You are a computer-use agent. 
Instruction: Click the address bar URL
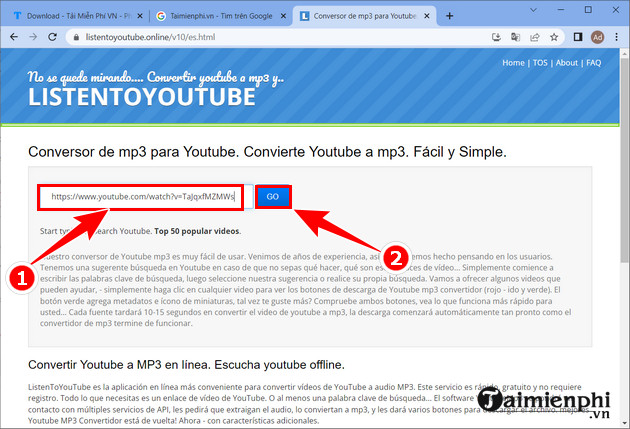(x=150, y=37)
